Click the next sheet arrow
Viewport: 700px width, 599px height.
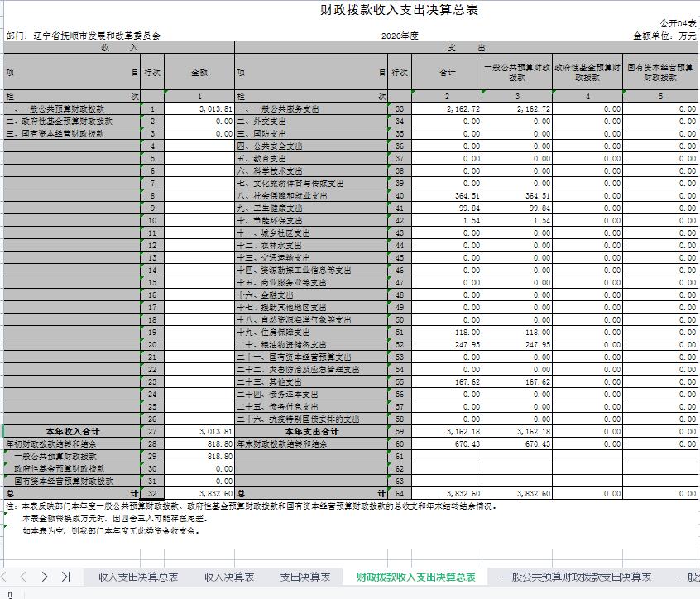(45, 577)
